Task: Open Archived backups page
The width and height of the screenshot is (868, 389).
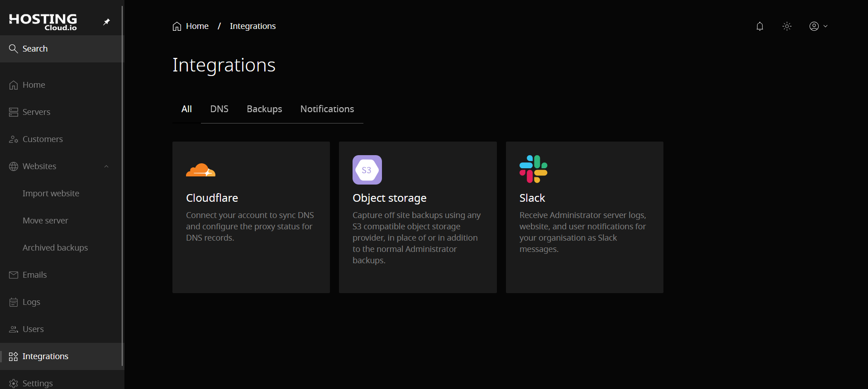Action: pyautogui.click(x=55, y=248)
